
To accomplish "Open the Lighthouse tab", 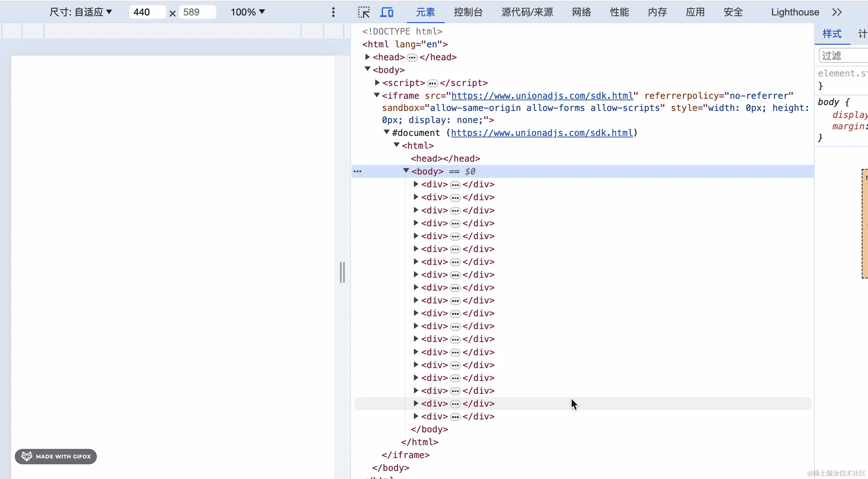I will pos(795,12).
